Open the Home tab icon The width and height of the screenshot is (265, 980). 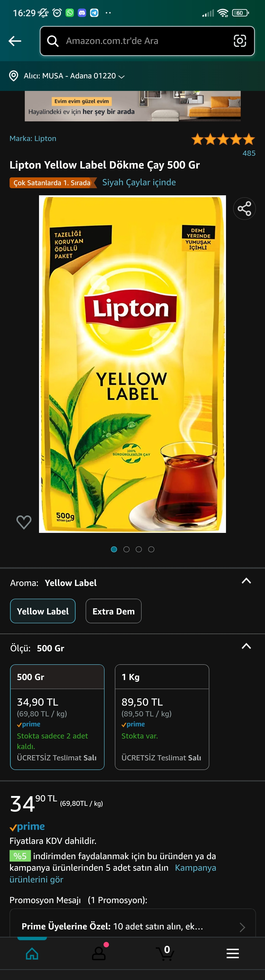pyautogui.click(x=32, y=953)
